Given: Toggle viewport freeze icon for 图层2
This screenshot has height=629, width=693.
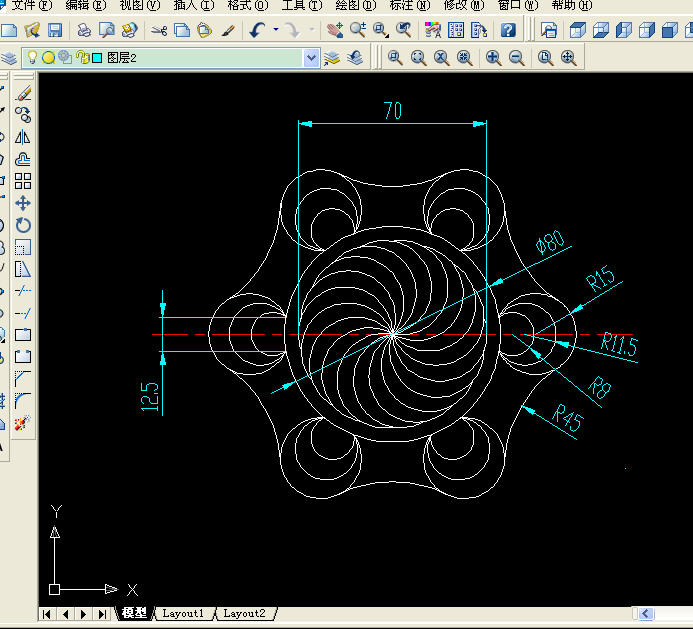Looking at the screenshot, I should (65, 57).
